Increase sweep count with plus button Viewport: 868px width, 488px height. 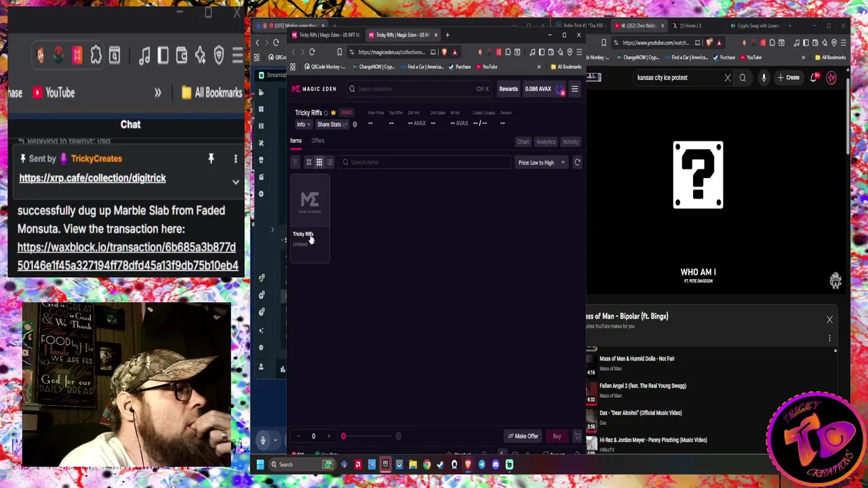329,436
